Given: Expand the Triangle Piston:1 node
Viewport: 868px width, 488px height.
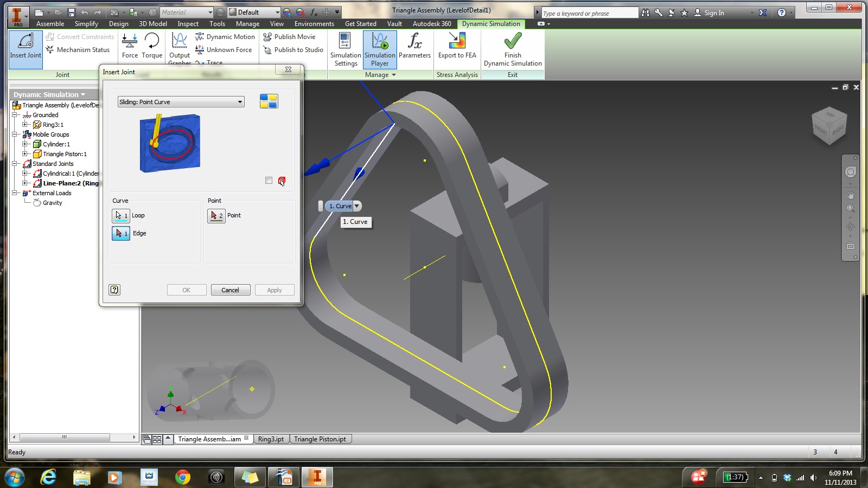Looking at the screenshot, I should [25, 154].
